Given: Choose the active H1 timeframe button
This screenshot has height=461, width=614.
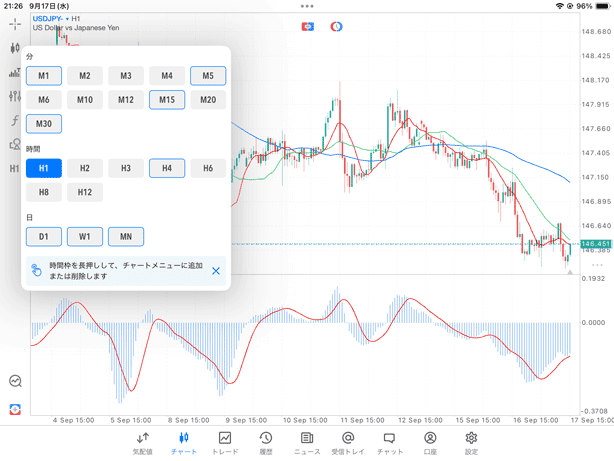Looking at the screenshot, I should pos(44,168).
